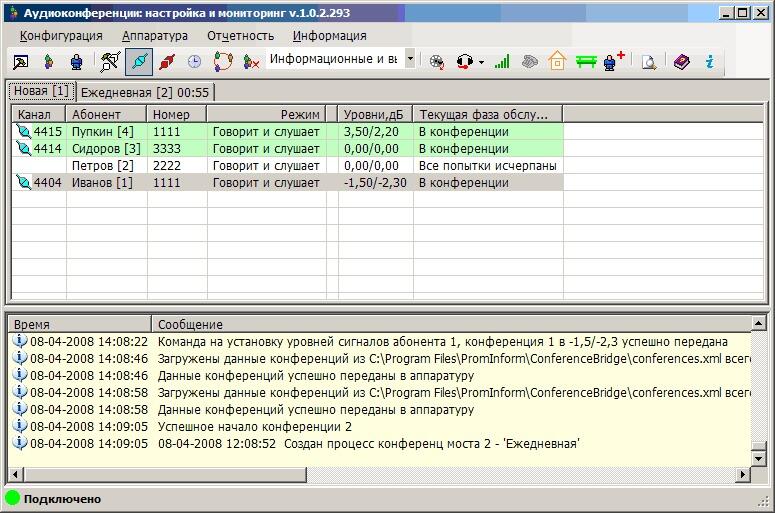The width and height of the screenshot is (775, 513).
Task: Click info icon of 'Успешное начало конференции 2' entry
Action: tap(20, 426)
